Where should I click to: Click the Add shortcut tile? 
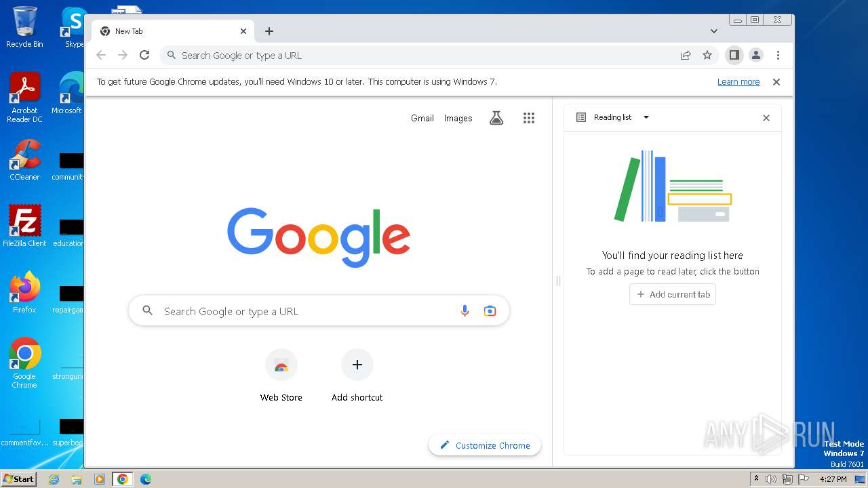[x=357, y=375]
